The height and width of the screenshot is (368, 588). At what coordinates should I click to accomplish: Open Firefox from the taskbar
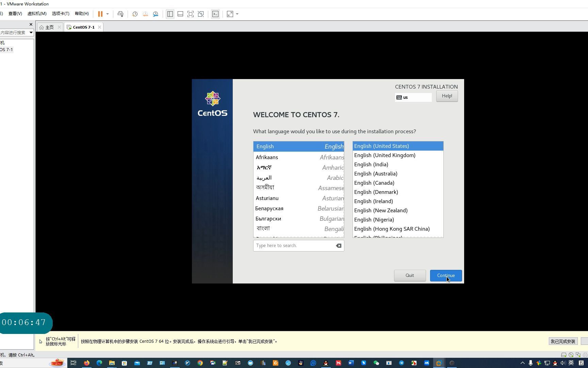coord(87,363)
